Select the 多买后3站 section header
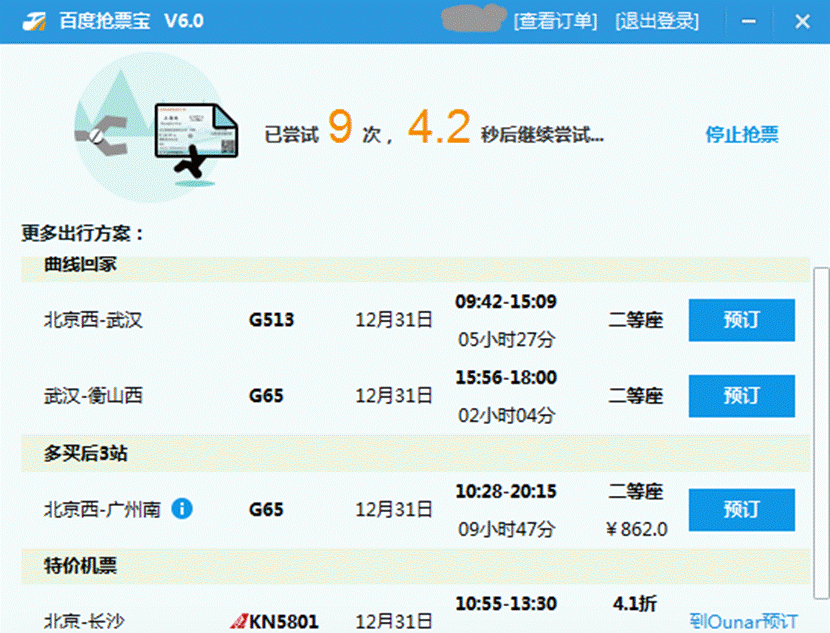Screen dimensions: 830x633 pos(416,454)
